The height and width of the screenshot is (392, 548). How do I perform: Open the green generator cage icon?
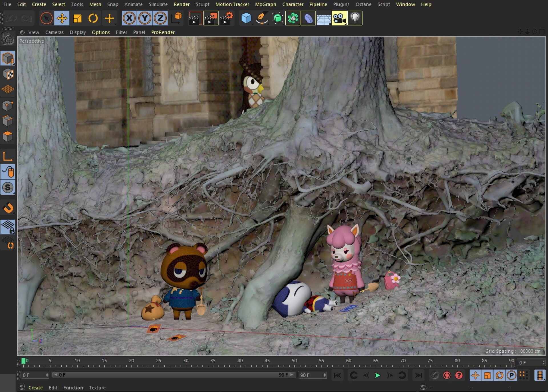[277, 19]
